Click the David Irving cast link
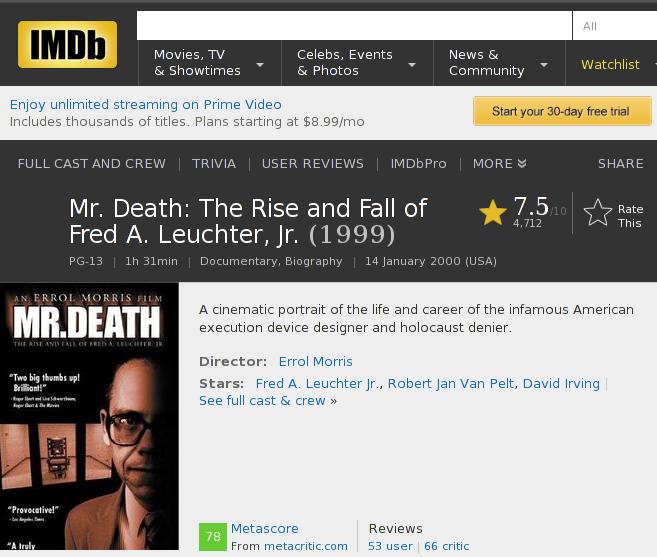This screenshot has height=557, width=657. click(561, 383)
